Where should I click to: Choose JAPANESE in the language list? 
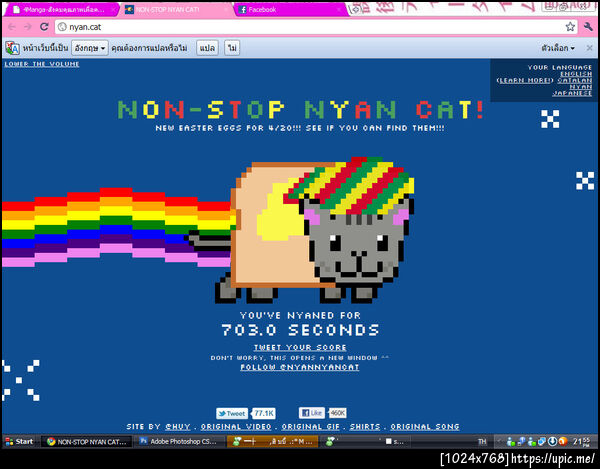pos(572,93)
